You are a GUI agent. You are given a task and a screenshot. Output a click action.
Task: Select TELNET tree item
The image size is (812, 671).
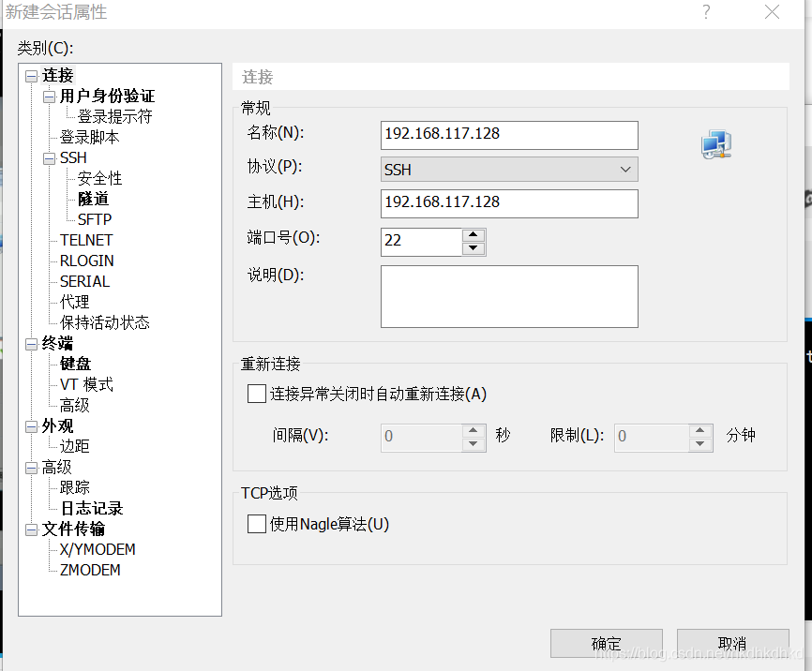(86, 240)
